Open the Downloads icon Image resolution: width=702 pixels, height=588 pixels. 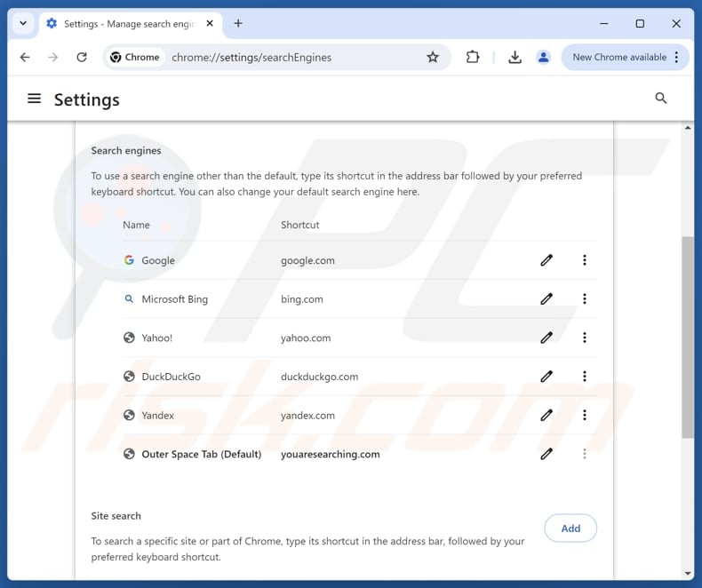[515, 57]
